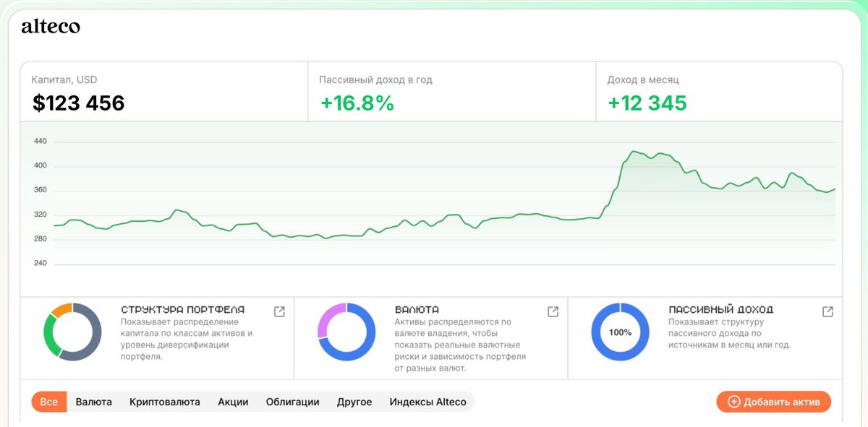Select the Другое filter tab
Image resolution: width=868 pixels, height=427 pixels.
[x=354, y=402]
